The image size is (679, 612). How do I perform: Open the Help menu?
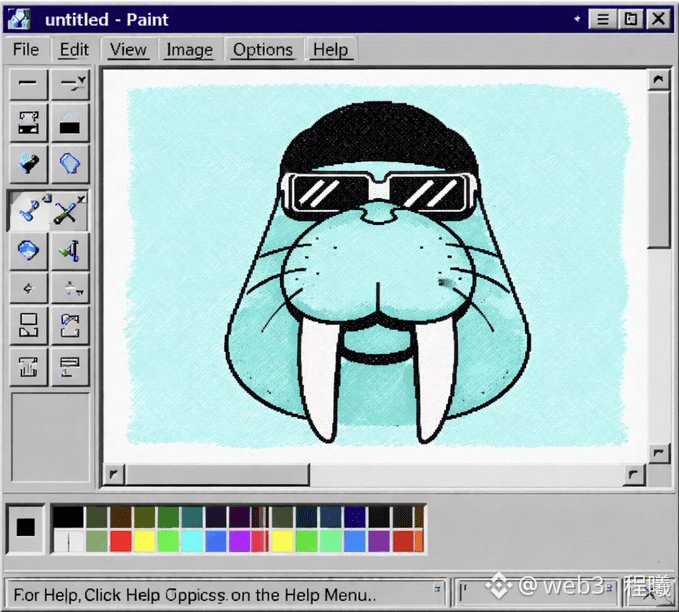pos(330,49)
